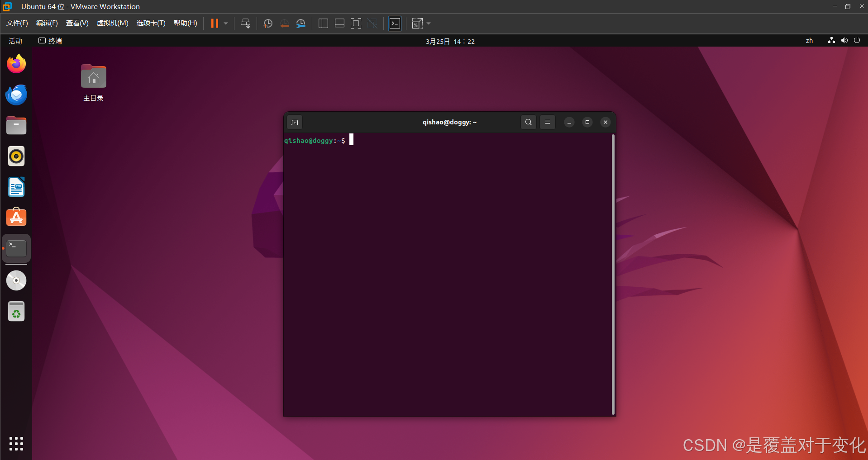868x460 pixels.
Task: Open the terminal hamburger menu
Action: [548, 122]
